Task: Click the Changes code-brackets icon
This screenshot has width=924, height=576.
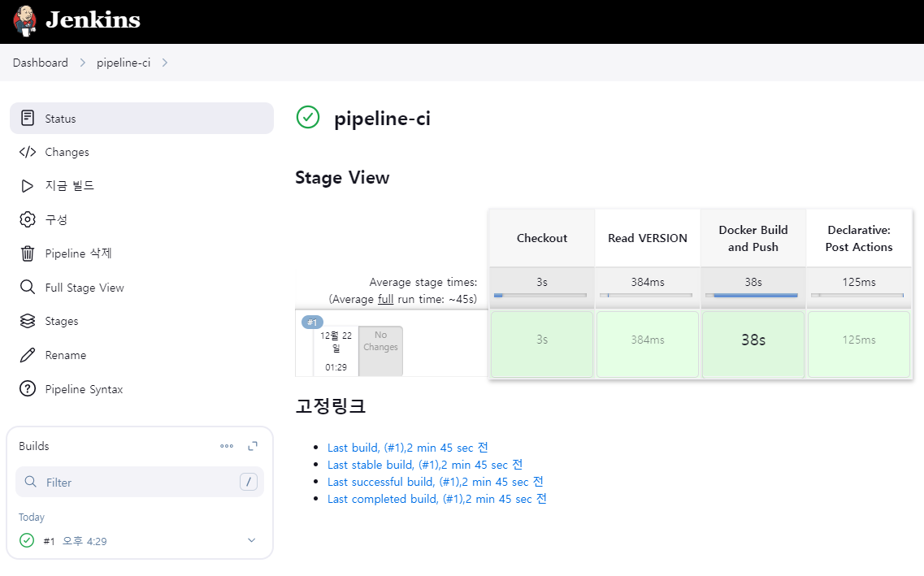Action: tap(27, 152)
